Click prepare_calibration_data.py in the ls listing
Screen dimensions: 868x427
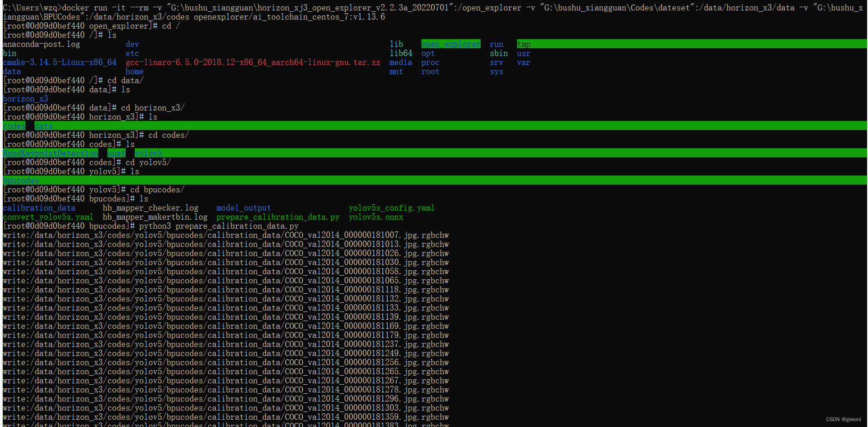point(278,217)
